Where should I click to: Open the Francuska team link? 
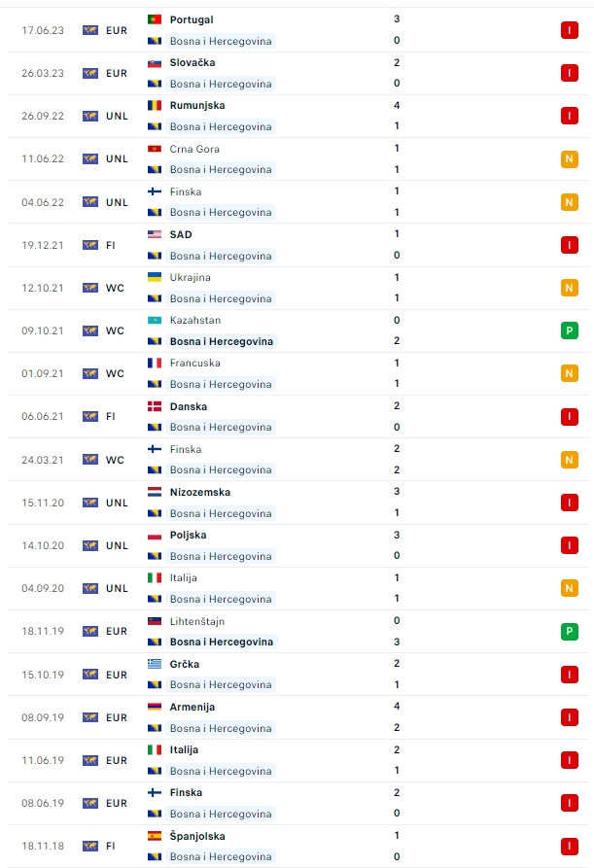(194, 363)
